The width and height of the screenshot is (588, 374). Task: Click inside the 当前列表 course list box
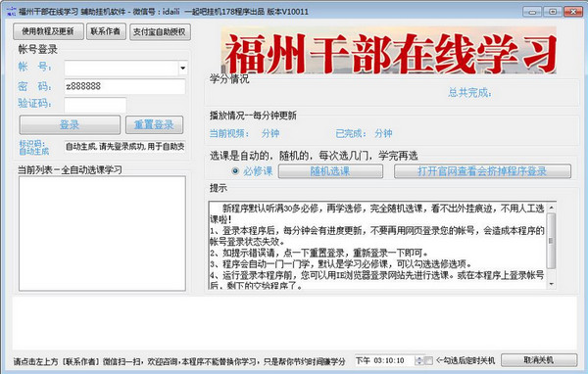click(102, 233)
